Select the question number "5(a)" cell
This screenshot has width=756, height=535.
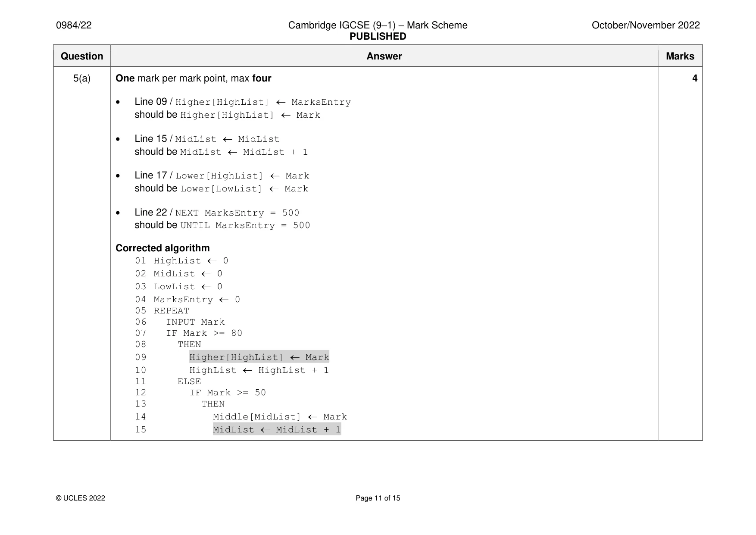[x=82, y=78]
